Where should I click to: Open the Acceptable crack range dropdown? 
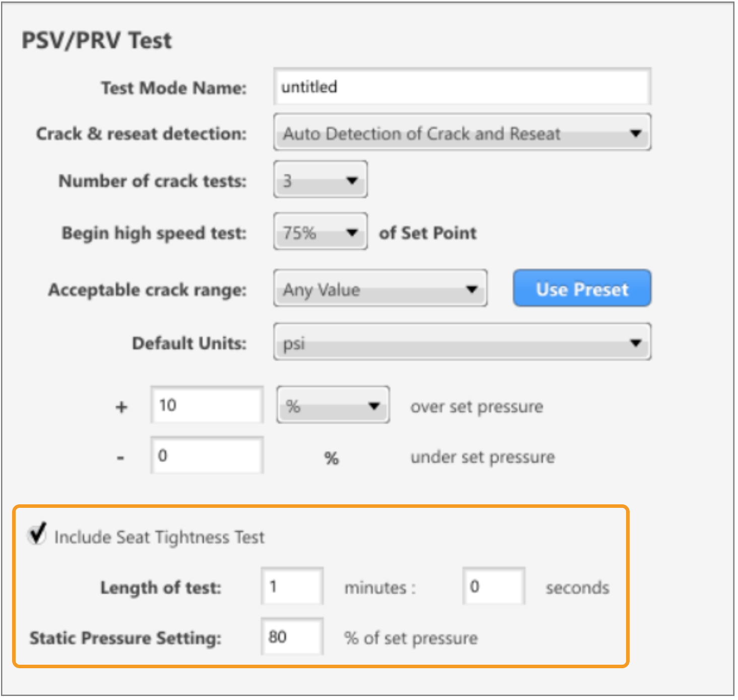[x=381, y=288]
